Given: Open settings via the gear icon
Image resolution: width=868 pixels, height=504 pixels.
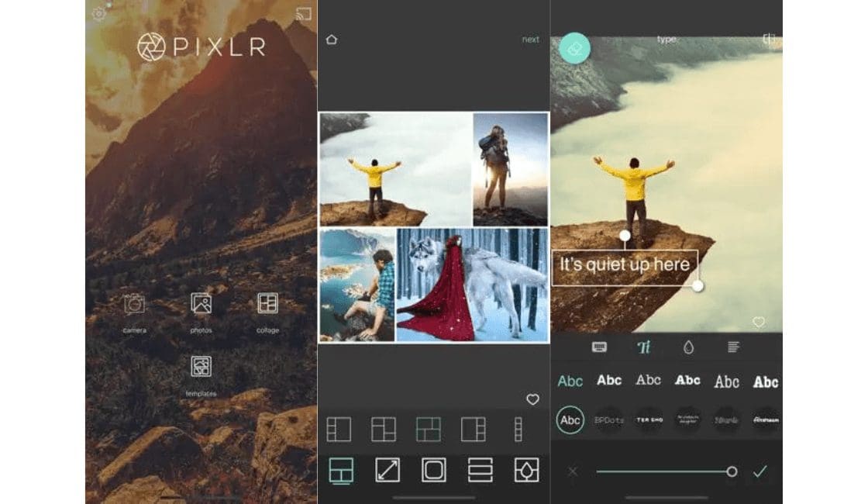Looking at the screenshot, I should (98, 13).
